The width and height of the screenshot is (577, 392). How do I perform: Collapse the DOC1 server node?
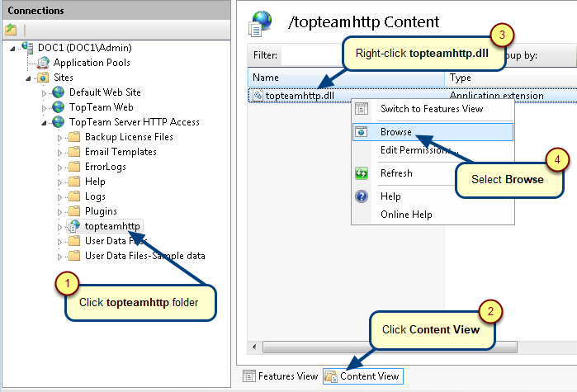13,48
